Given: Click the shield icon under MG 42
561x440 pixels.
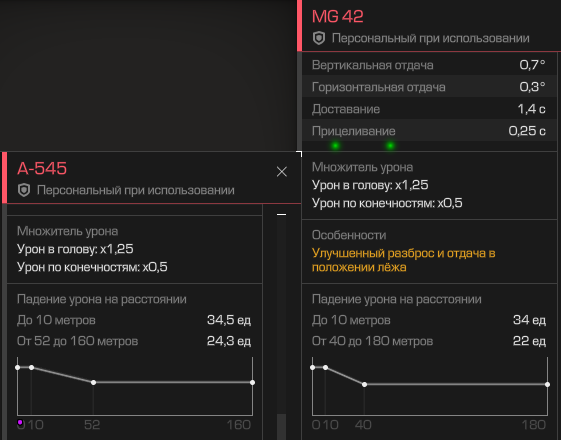Looking at the screenshot, I should (319, 38).
